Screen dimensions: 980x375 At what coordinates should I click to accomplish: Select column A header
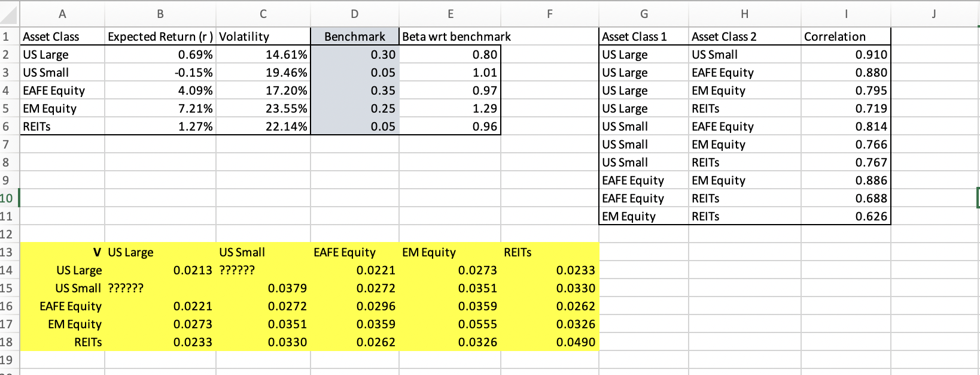[x=62, y=14]
